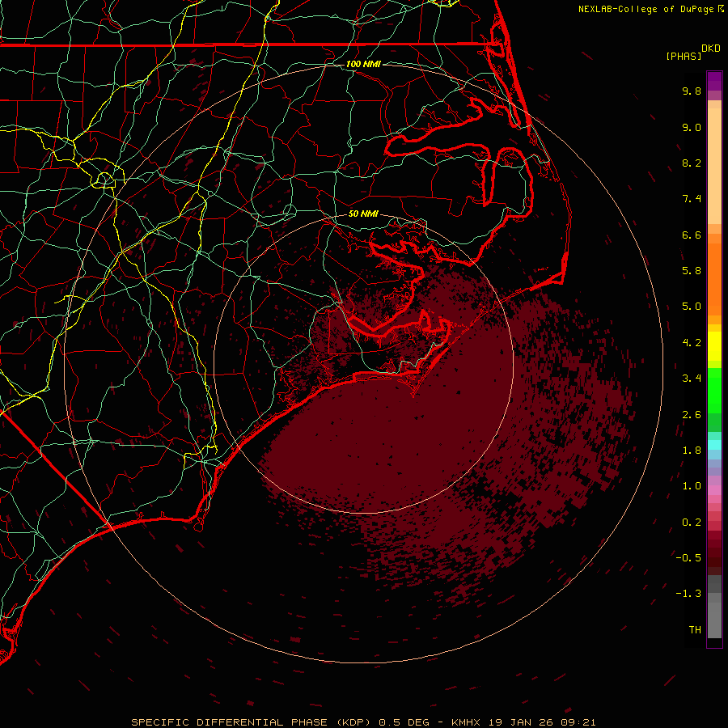This screenshot has width=728, height=728.
Task: Click the [PHAS] label above the color scale
Action: [684, 57]
